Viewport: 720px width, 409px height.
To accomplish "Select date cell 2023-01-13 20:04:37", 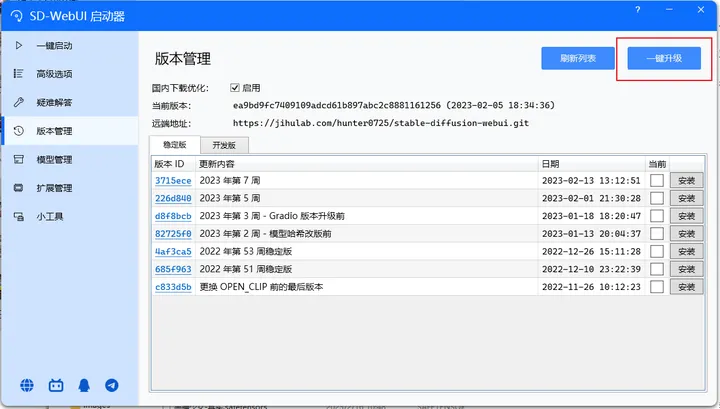I will click(x=591, y=234).
